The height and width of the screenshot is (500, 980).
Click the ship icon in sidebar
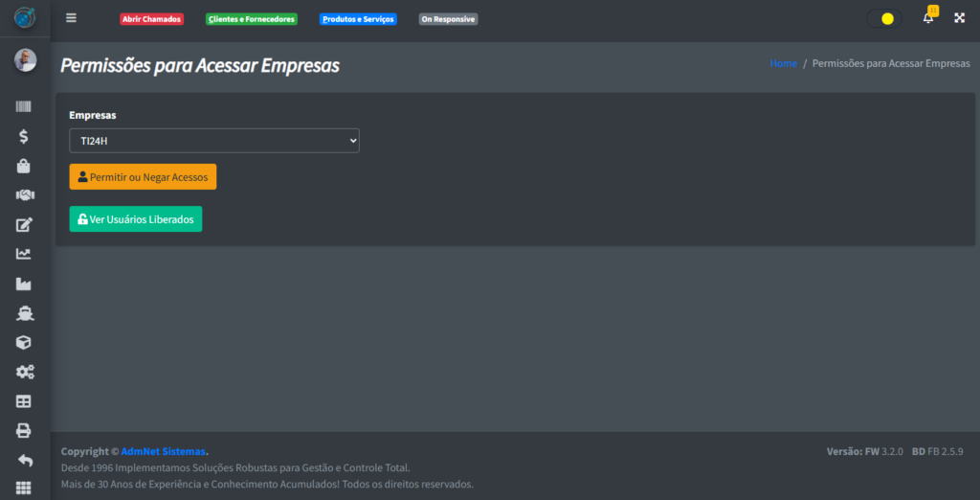[24, 313]
